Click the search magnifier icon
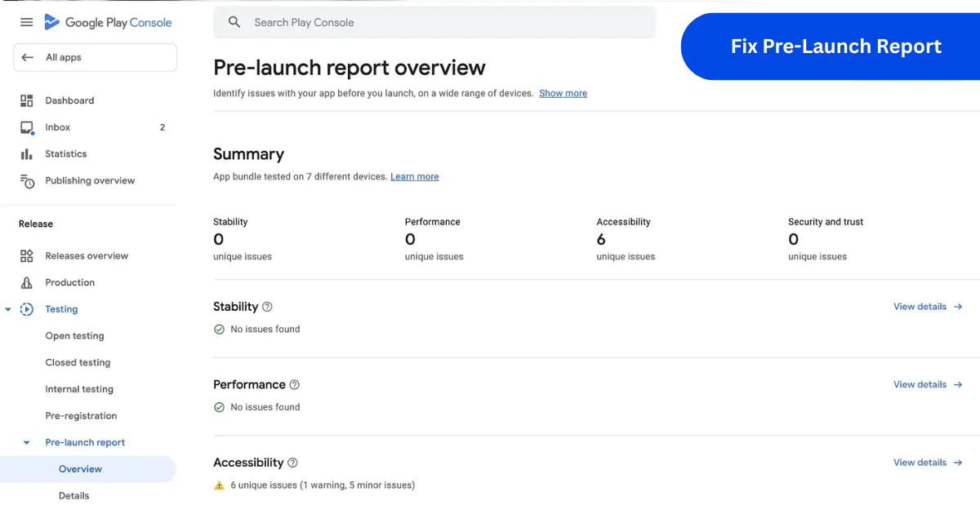Image resolution: width=980 pixels, height=514 pixels. click(234, 22)
